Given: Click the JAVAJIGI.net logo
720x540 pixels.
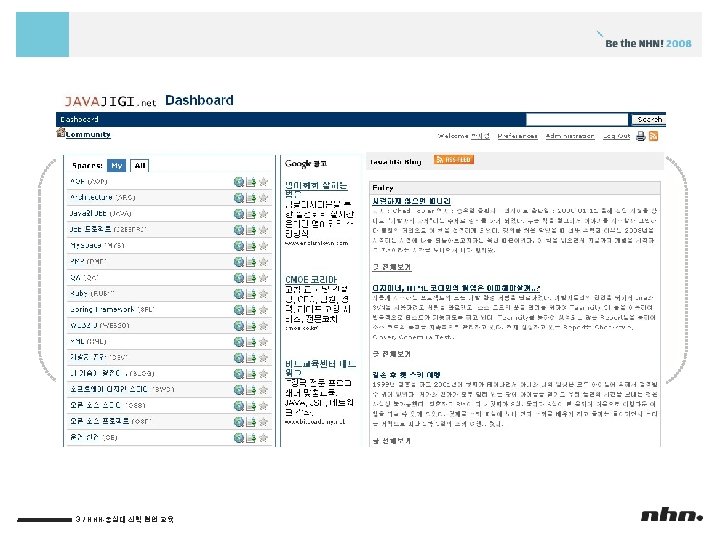Looking at the screenshot, I should click(x=110, y=101).
